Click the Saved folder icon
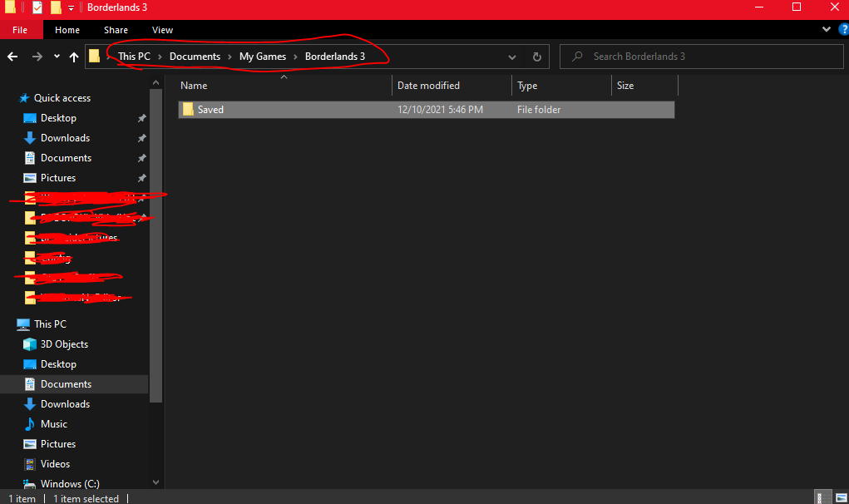 click(188, 110)
